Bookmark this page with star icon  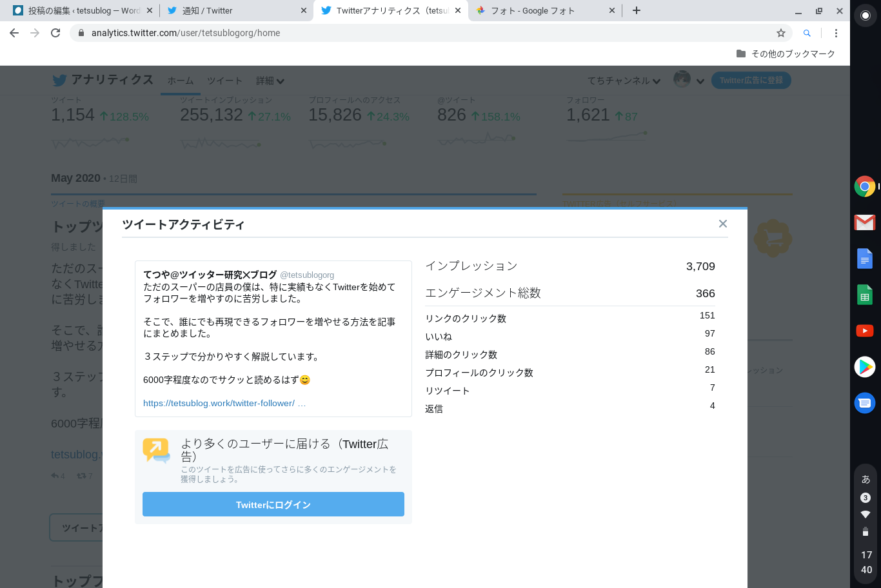coord(780,33)
